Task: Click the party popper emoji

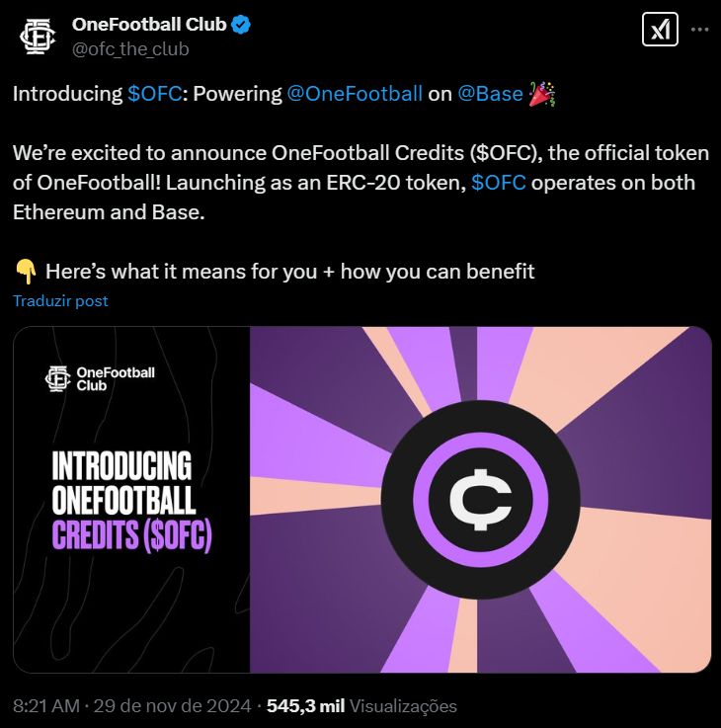Action: tap(542, 94)
